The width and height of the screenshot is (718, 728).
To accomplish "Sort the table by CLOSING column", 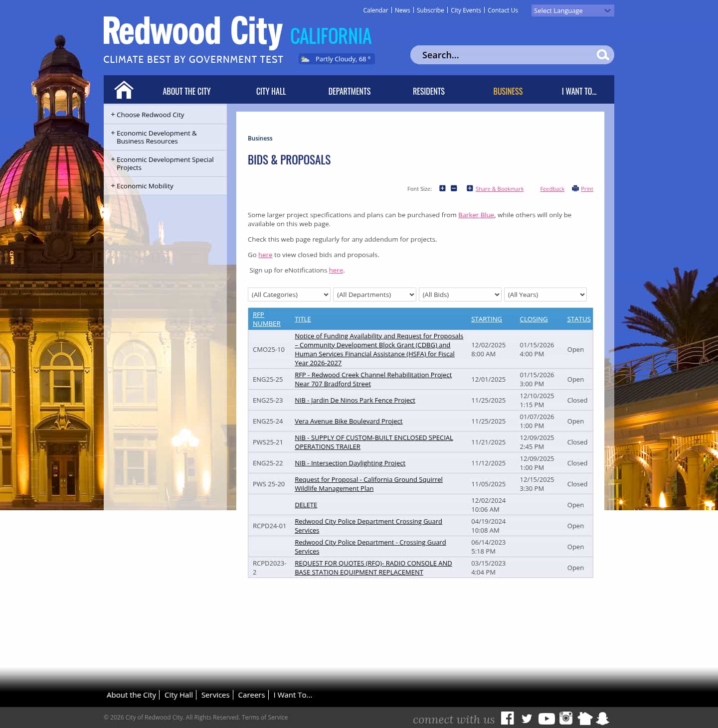I will point(533,319).
